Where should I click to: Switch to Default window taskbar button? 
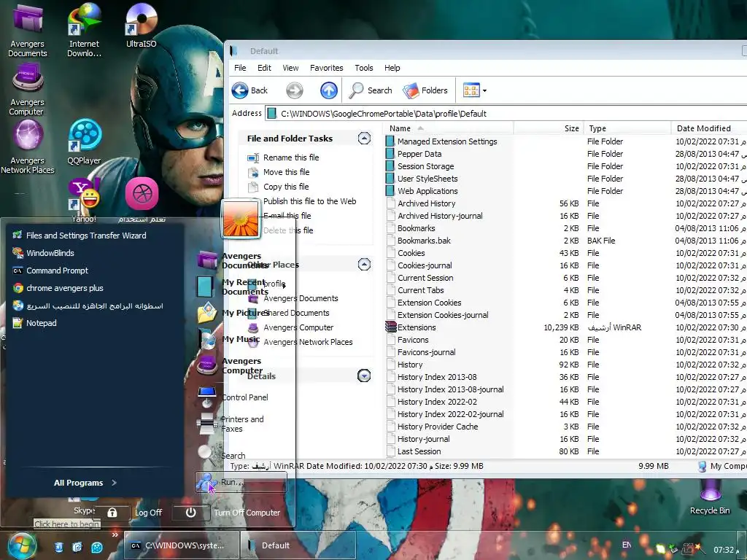tap(298, 545)
